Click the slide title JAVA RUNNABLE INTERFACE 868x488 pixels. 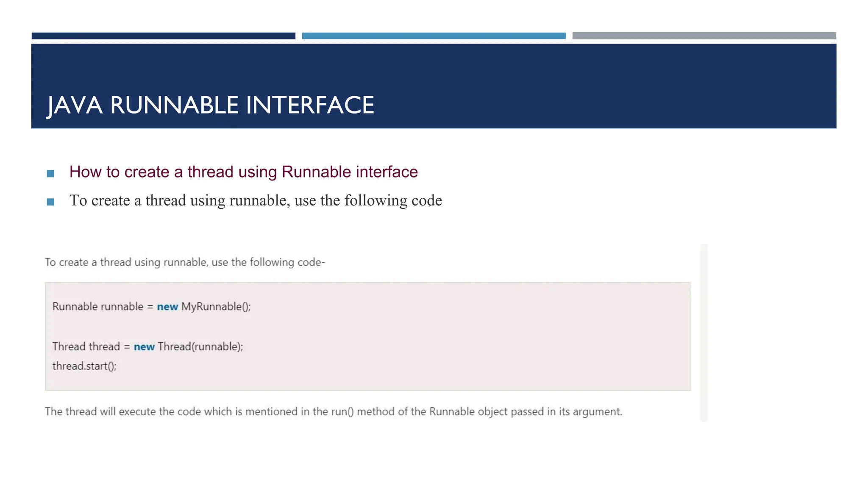point(211,105)
